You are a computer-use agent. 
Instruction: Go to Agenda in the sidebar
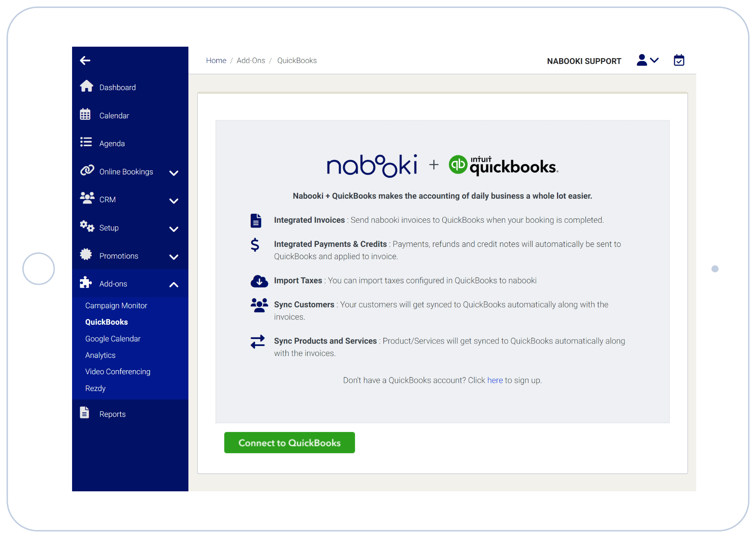tap(112, 144)
